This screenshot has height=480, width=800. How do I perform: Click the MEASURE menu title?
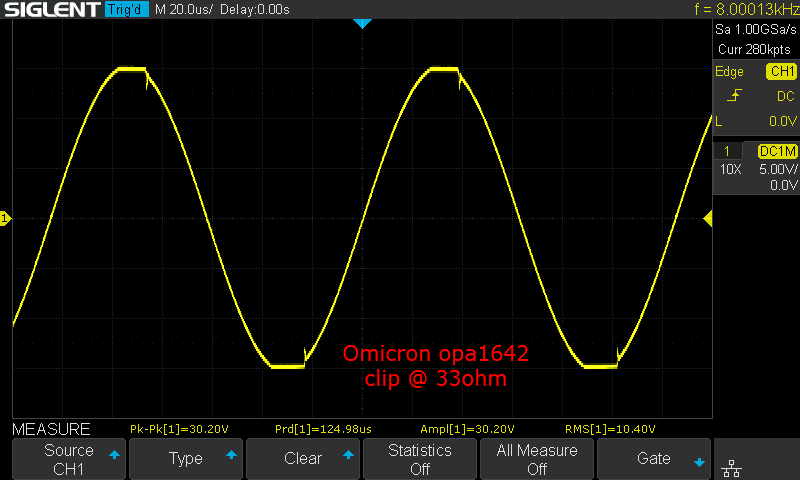coord(51,429)
